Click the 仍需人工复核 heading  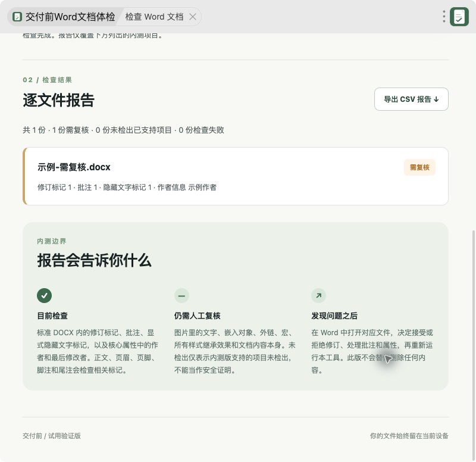tap(198, 316)
